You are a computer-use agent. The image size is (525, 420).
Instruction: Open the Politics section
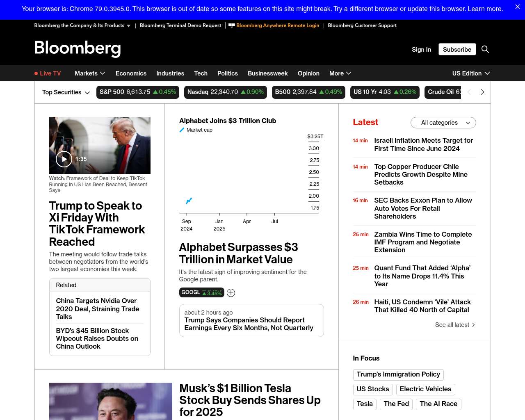(x=228, y=73)
